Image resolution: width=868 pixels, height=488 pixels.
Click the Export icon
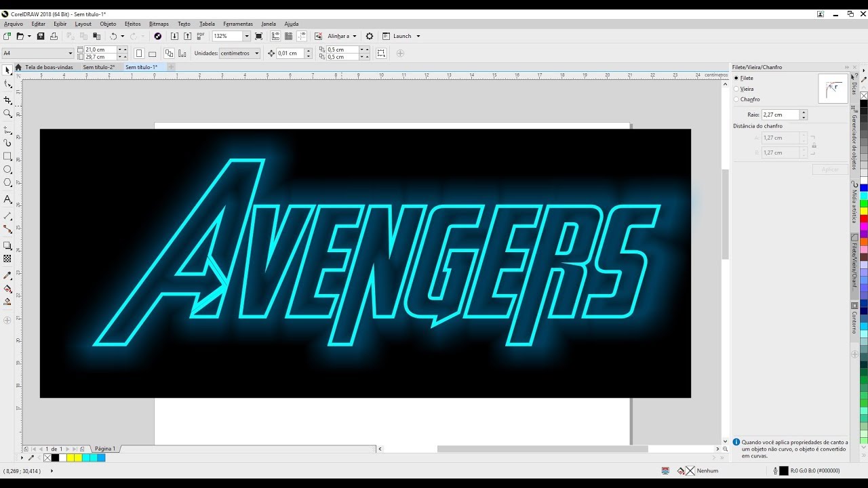click(x=188, y=36)
